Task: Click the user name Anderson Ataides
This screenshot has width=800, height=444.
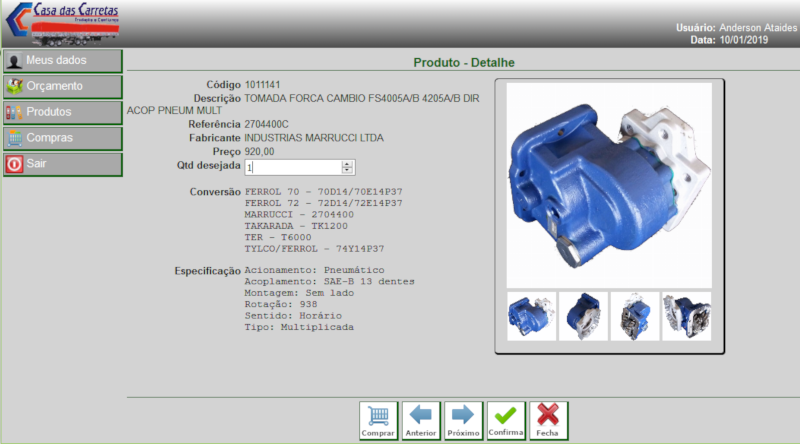Action: coord(758,28)
